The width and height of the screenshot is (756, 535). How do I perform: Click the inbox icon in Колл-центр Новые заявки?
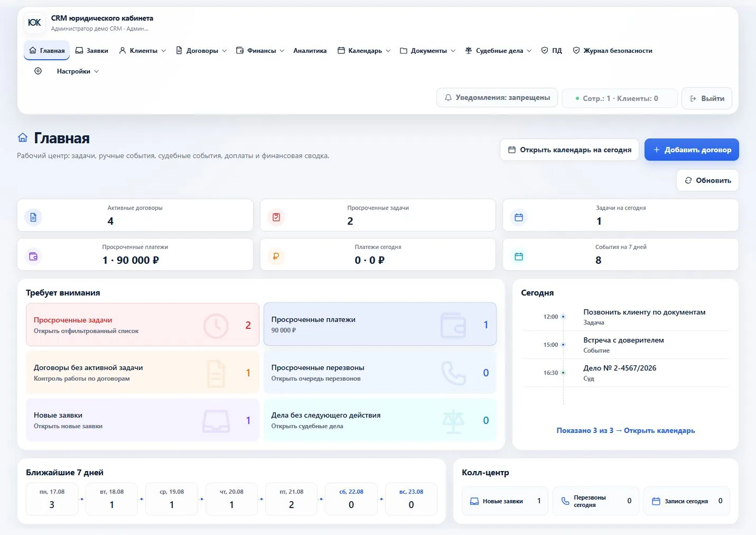474,501
